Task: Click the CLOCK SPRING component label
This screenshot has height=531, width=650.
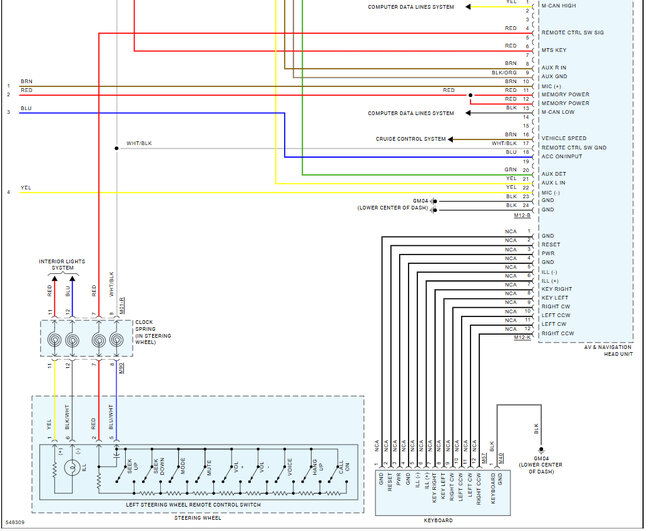Action: tap(153, 332)
